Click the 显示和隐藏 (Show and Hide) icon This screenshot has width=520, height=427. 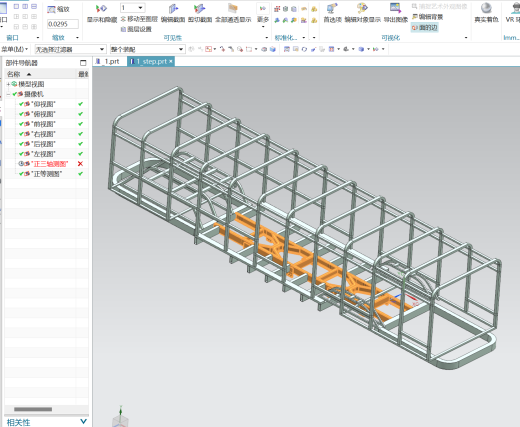click(101, 9)
